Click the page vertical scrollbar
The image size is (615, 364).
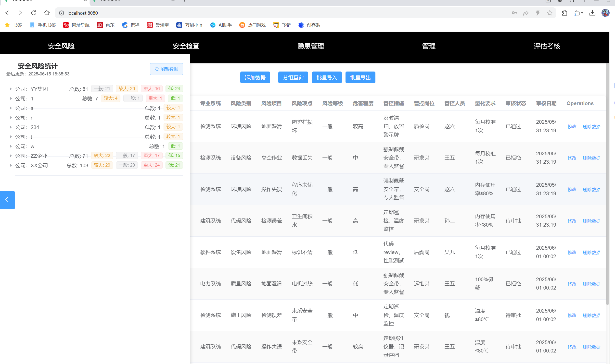[607, 184]
